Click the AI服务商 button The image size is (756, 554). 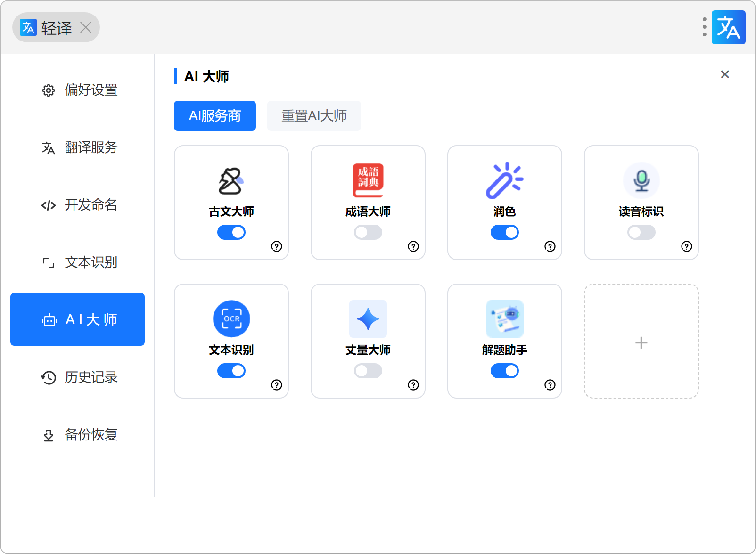tap(215, 116)
